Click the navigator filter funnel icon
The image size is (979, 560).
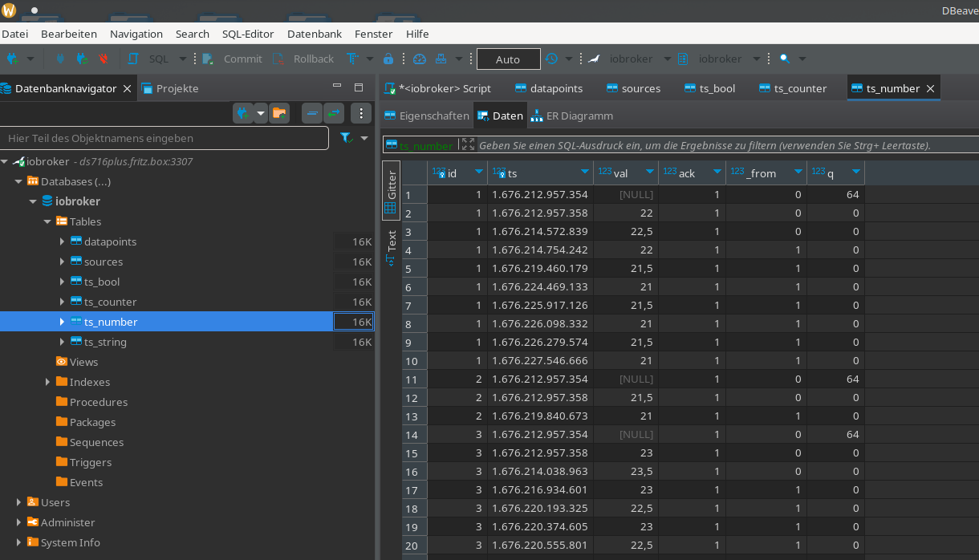346,138
